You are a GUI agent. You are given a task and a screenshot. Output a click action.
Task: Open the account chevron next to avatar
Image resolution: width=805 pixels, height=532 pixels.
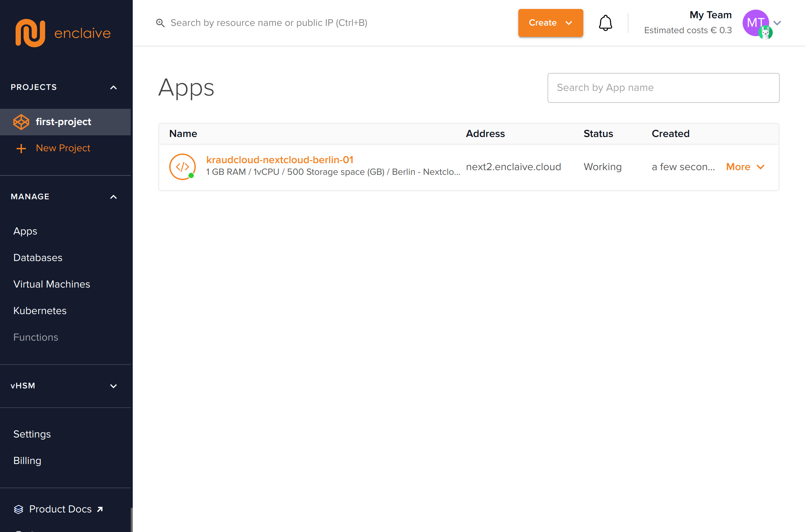coord(777,23)
